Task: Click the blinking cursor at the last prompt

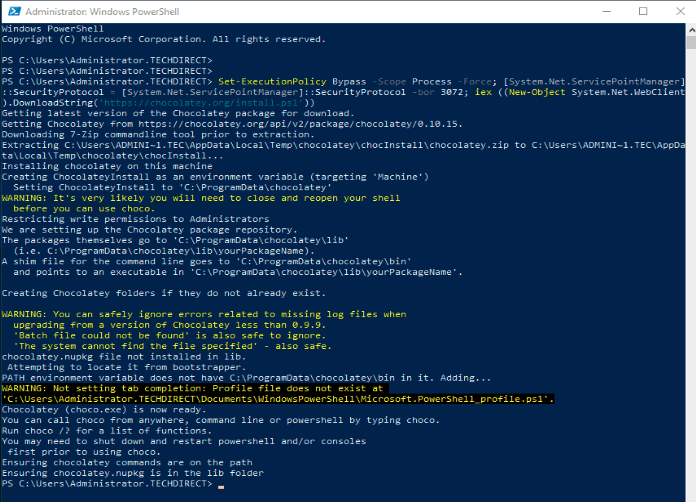Action: click(x=220, y=487)
